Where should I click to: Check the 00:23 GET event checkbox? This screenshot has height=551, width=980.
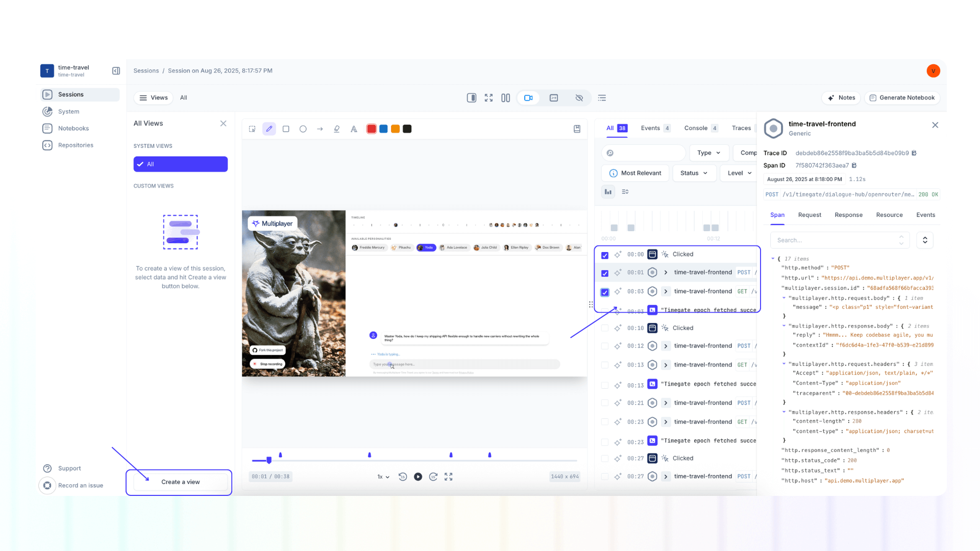[x=605, y=422]
